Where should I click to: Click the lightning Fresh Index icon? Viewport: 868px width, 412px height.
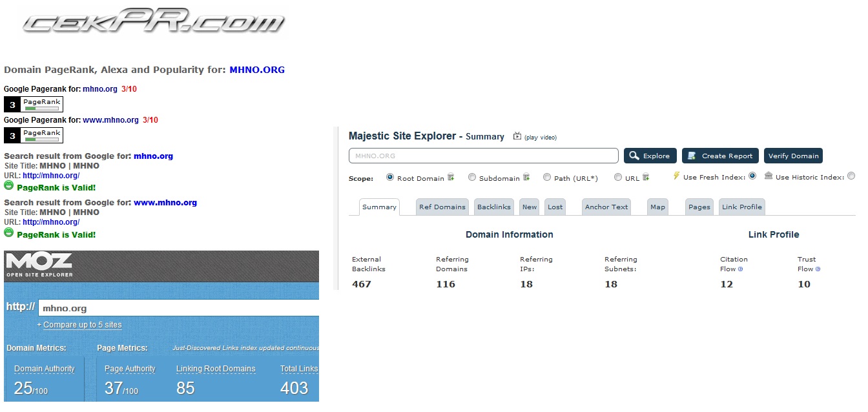pos(676,176)
